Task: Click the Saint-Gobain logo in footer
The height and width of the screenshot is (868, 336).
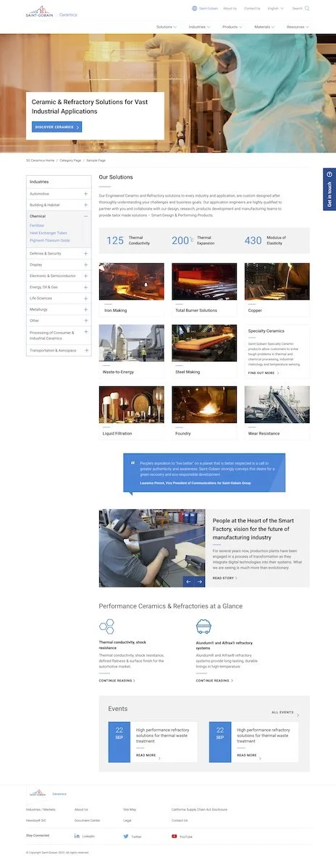Action: pos(37,793)
